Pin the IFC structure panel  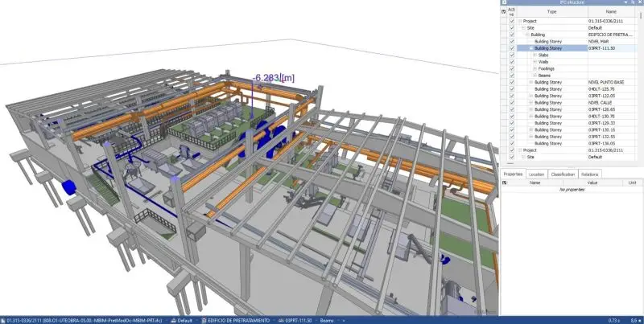[631, 3]
